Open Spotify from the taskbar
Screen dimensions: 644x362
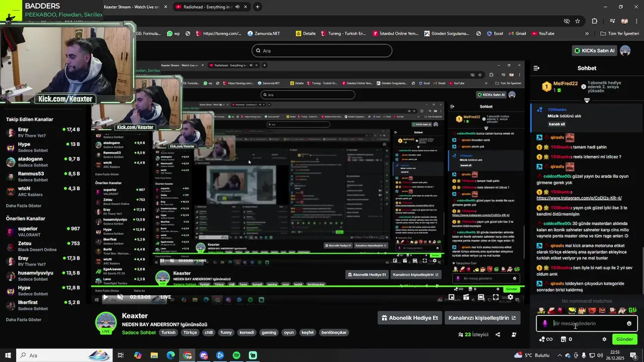(236, 355)
